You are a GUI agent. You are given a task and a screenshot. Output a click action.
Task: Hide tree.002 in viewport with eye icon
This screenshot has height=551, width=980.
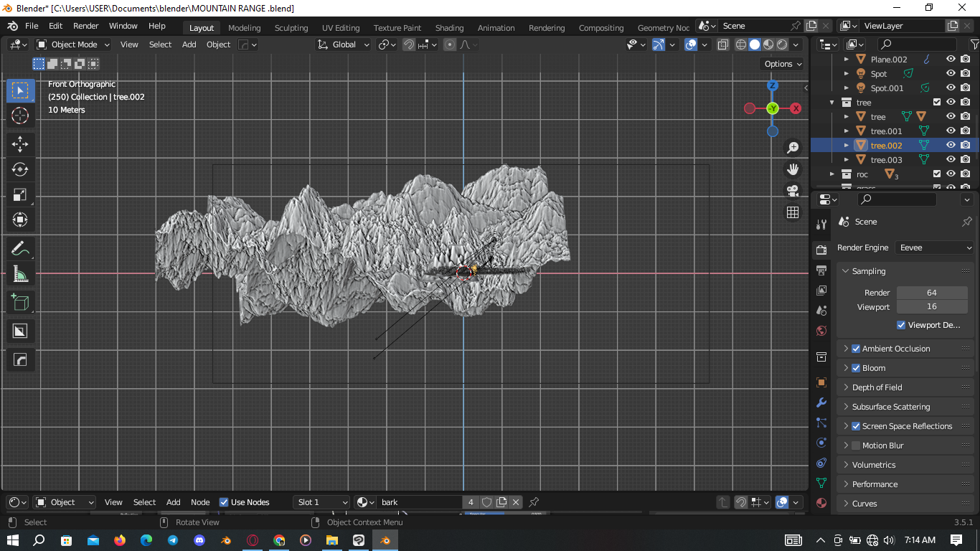coord(951,146)
